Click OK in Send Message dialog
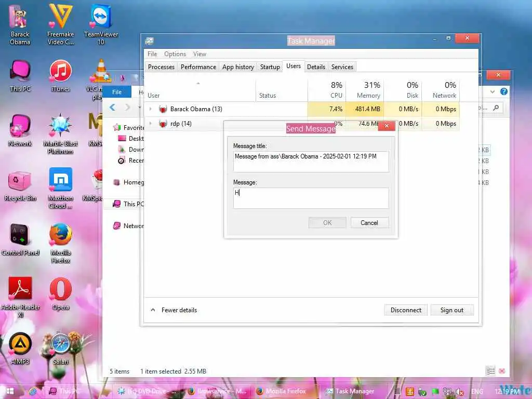 [327, 222]
